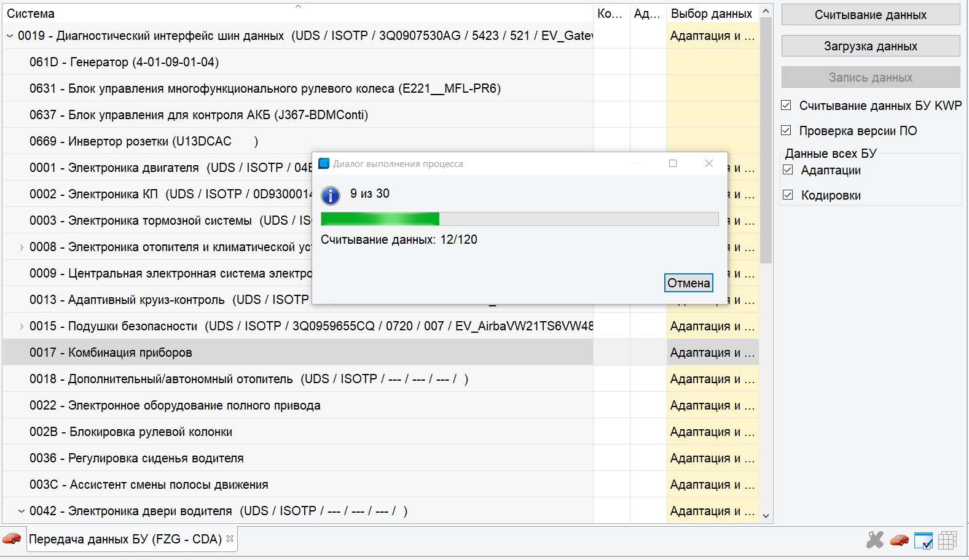The width and height of the screenshot is (969, 560).
Task: Select row '0669 - Инвертор розетки'
Action: click(x=298, y=141)
